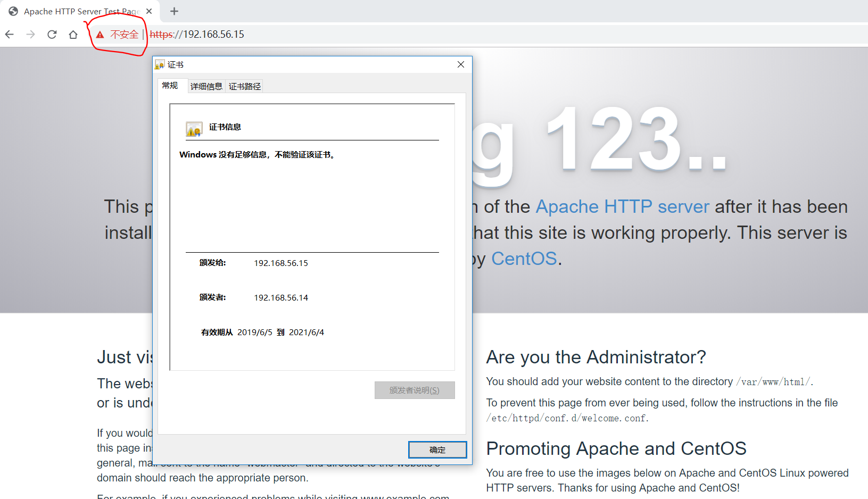The image size is (868, 499).
Task: Click the /var/www/html/ path text
Action: (x=773, y=381)
